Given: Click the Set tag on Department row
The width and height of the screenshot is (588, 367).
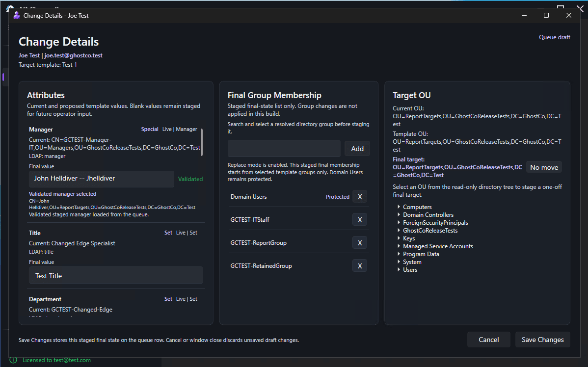Looking at the screenshot, I should click(x=168, y=299).
